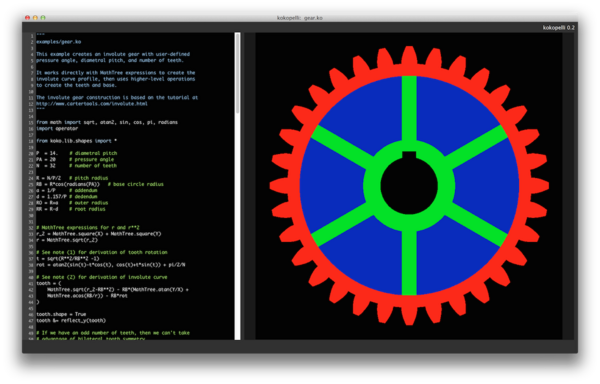Click the 't = sqrt(R**2/RB**2 -1)' line

coord(68,259)
